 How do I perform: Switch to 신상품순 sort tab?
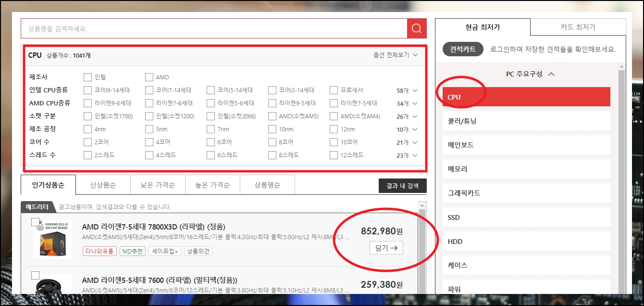(103, 185)
